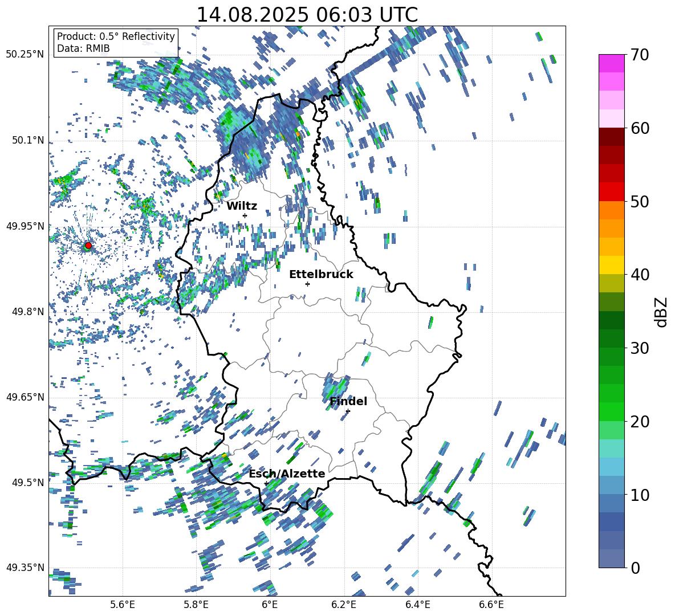This screenshot has width=675, height=616.
Task: Click the Findel station label
Action: click(348, 401)
